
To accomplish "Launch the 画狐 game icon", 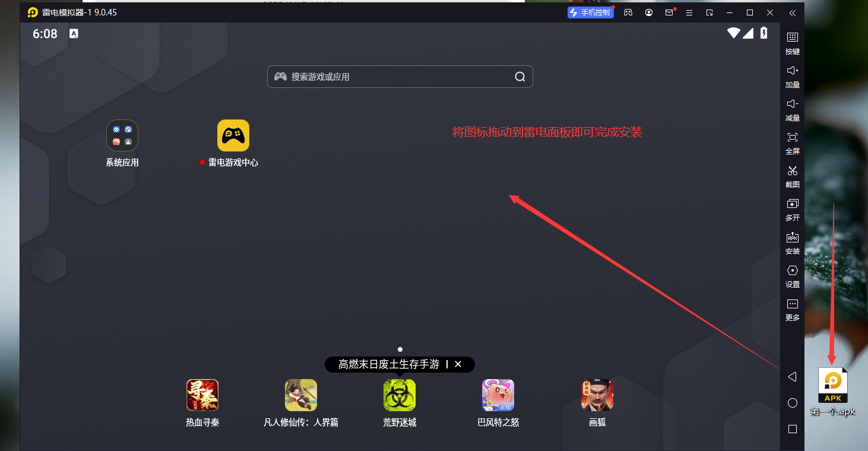I will pos(597,395).
